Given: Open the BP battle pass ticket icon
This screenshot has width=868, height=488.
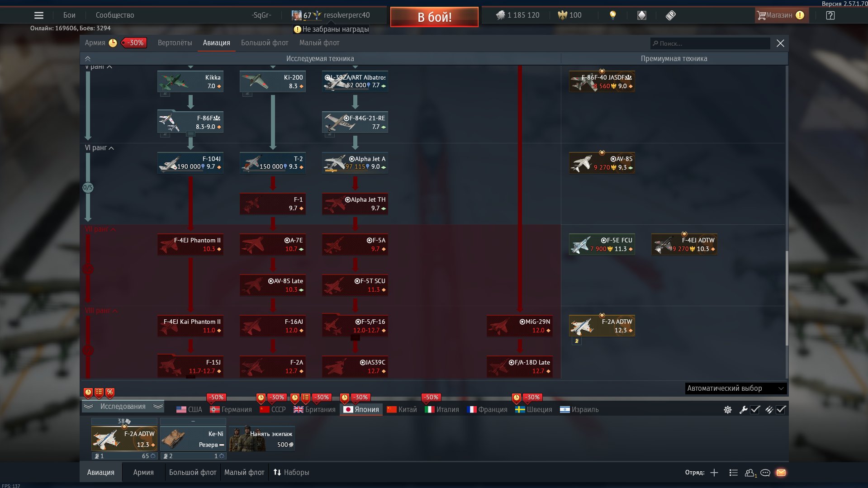Looking at the screenshot, I should click(x=671, y=15).
